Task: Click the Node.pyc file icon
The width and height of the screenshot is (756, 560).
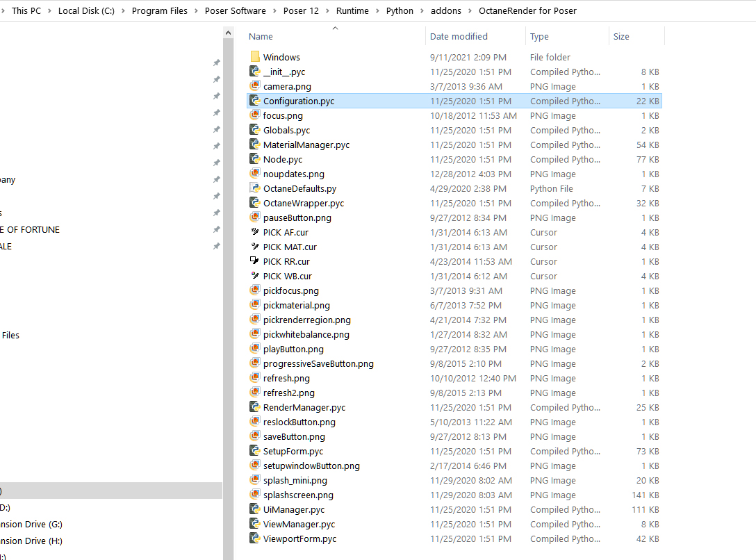Action: pos(255,159)
